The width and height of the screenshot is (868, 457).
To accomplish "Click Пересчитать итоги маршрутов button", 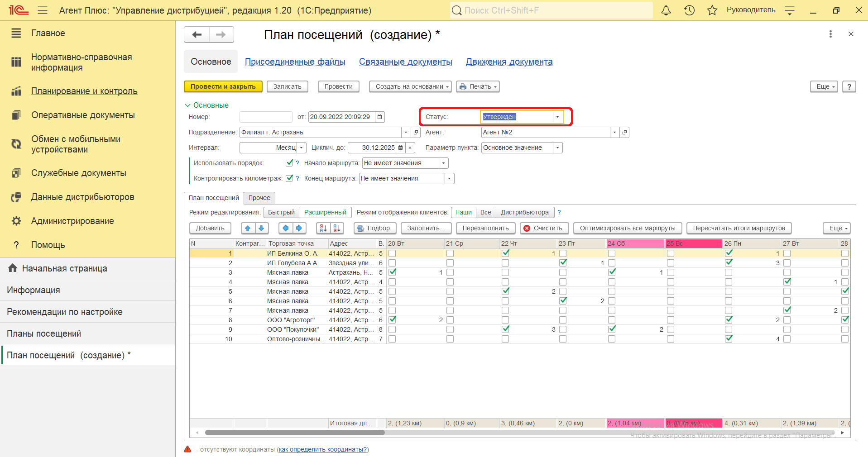I will pos(739,228).
